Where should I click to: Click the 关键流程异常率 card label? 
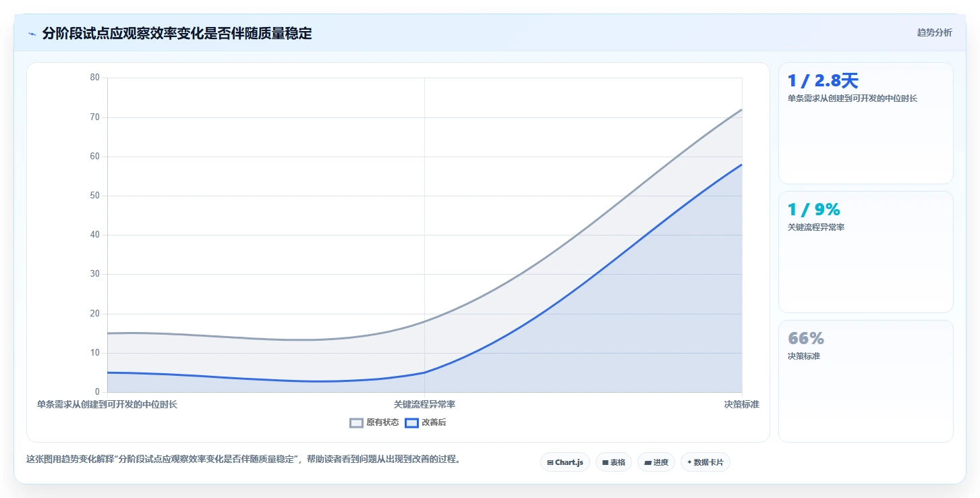coord(816,227)
